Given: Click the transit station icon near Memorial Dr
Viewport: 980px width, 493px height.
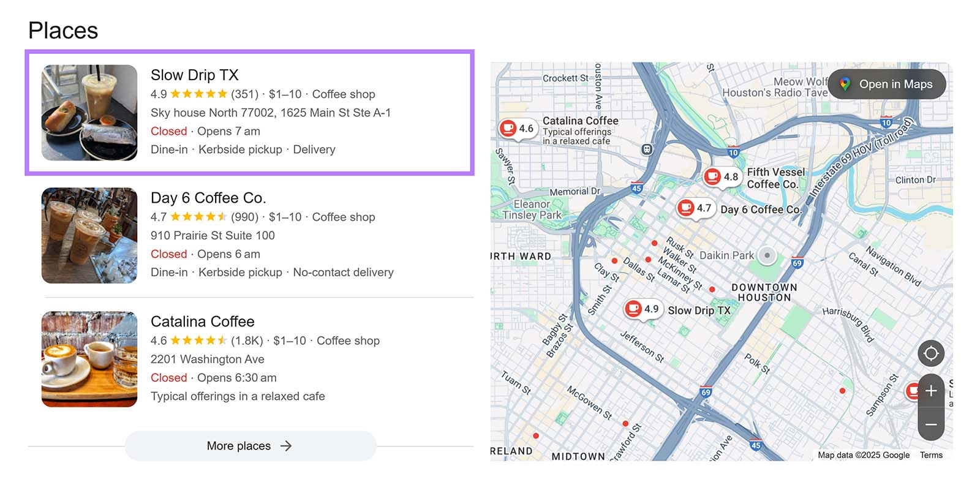Looking at the screenshot, I should click(x=647, y=149).
